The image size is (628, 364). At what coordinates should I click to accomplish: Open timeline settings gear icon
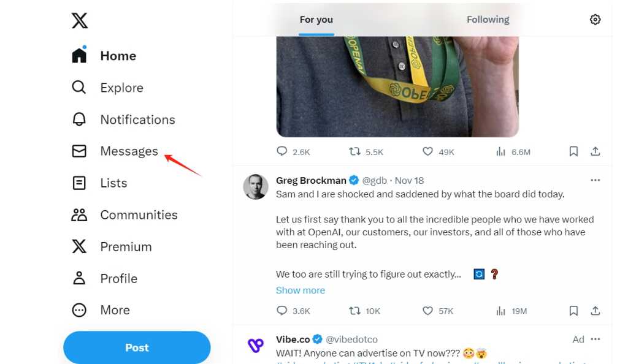[595, 20]
